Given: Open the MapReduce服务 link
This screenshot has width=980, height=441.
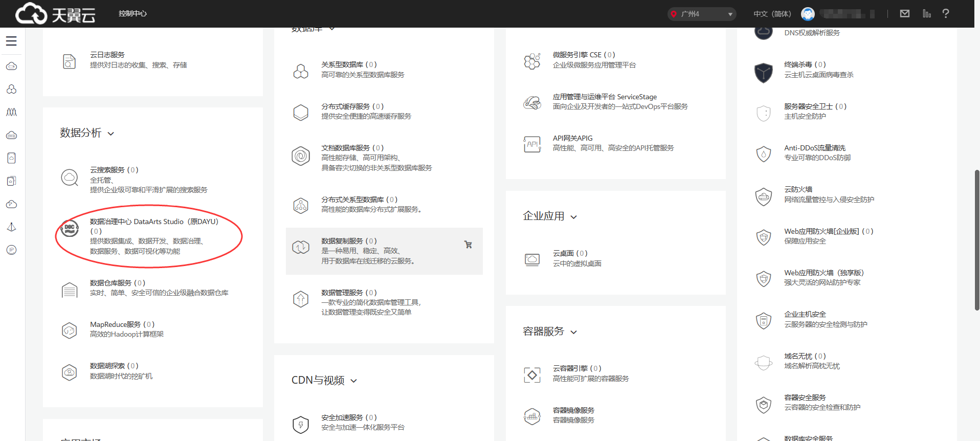Looking at the screenshot, I should [x=115, y=324].
